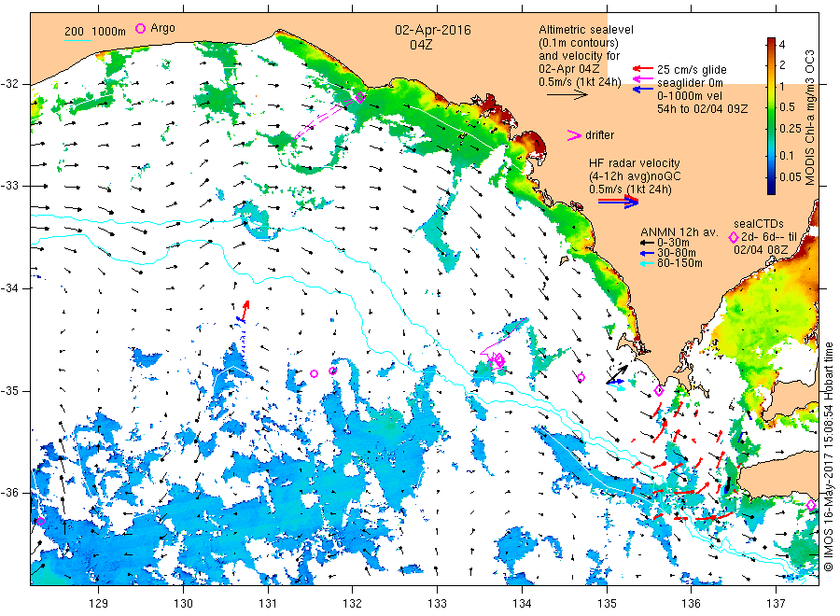Click the magenta Argo circle in legend
The image size is (840, 616).
140,28
